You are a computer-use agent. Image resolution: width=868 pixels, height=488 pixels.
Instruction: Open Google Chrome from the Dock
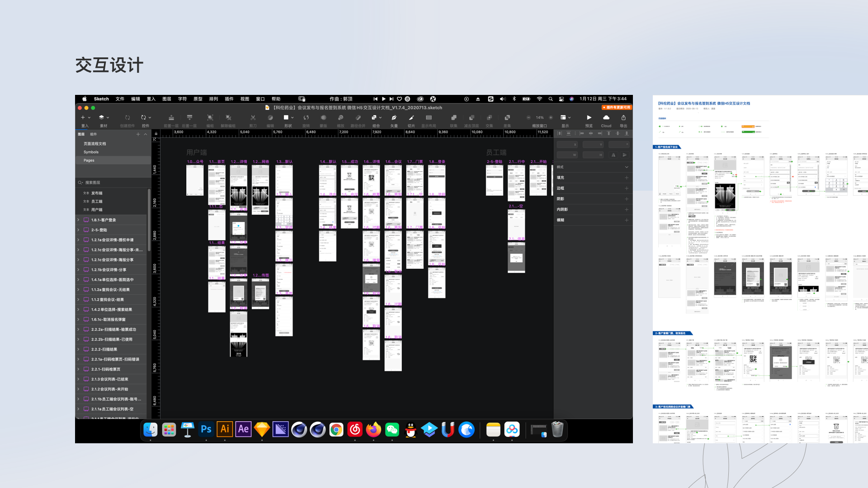click(x=336, y=429)
